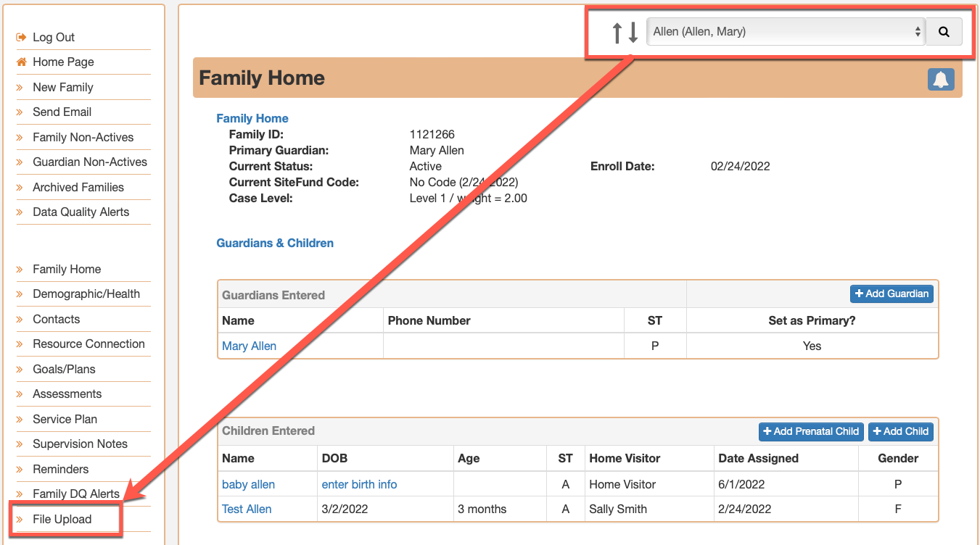
Task: Click Family ID value 1121266
Action: [x=432, y=135]
